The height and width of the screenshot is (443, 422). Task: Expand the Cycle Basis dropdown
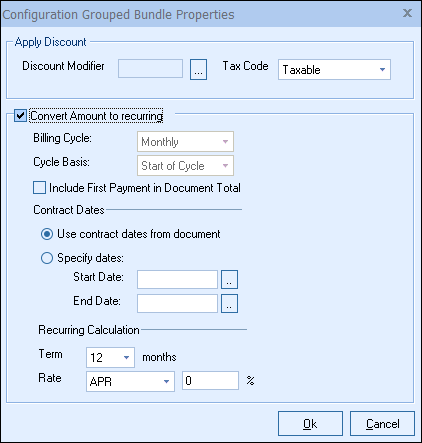pos(185,166)
